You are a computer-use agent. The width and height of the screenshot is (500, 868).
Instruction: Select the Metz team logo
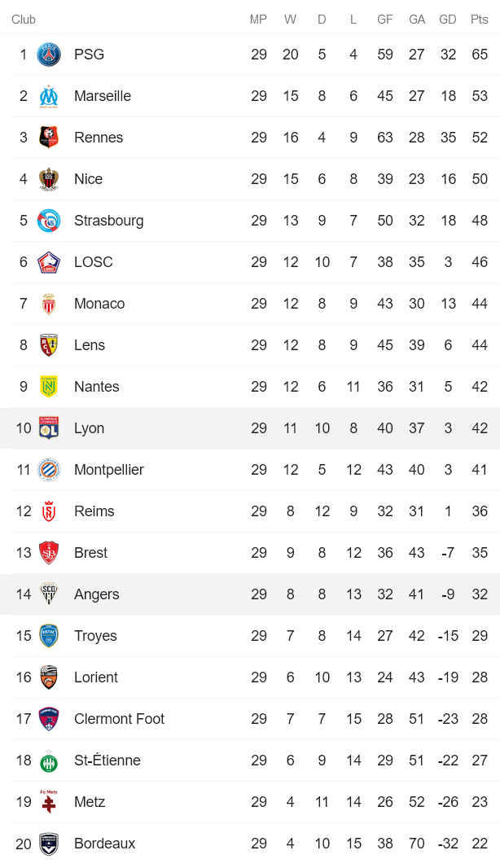point(48,802)
